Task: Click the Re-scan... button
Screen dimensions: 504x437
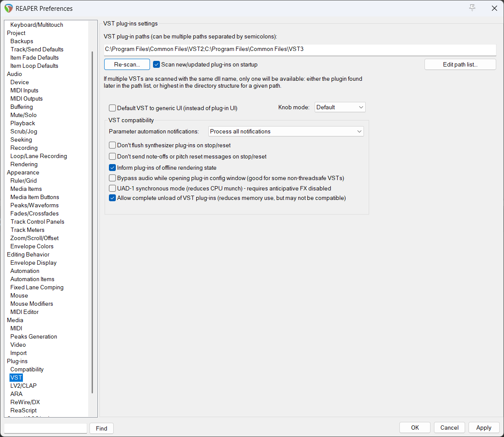Action: coord(127,64)
